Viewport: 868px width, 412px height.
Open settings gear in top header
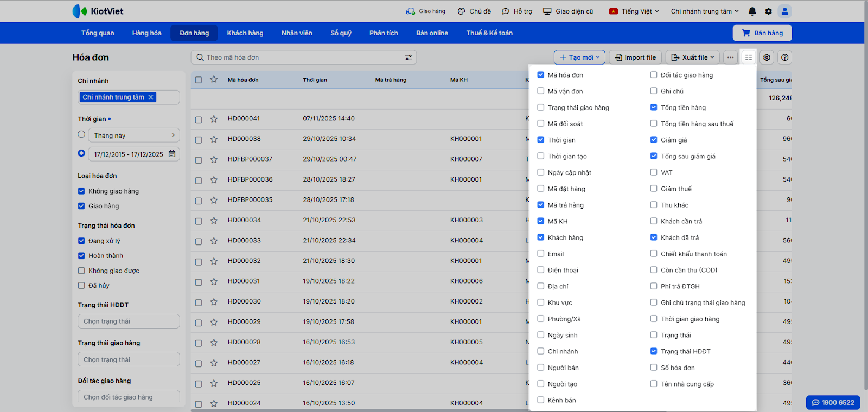click(768, 11)
